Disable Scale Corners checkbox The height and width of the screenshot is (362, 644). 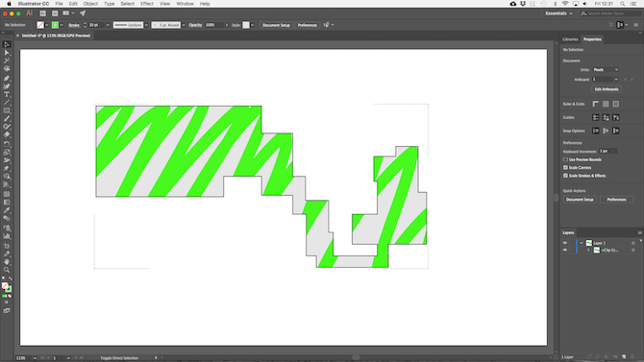pyautogui.click(x=565, y=167)
